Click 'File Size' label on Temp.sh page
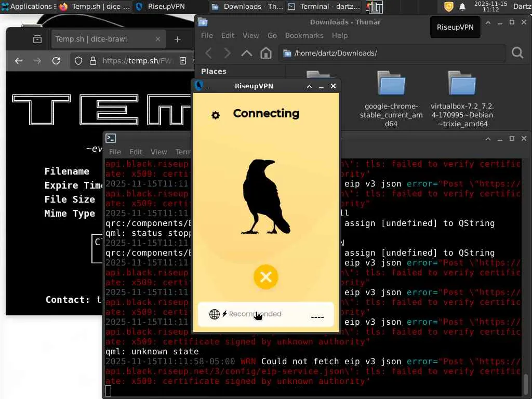 [x=70, y=199]
